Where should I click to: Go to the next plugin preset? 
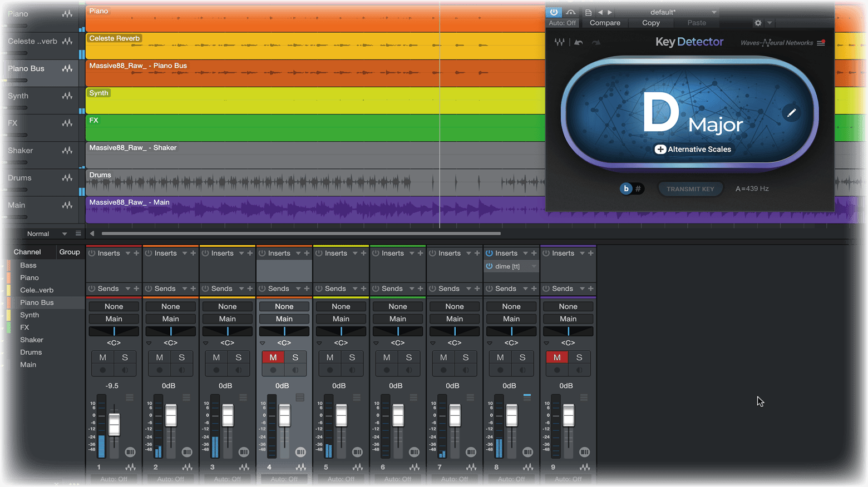point(610,12)
